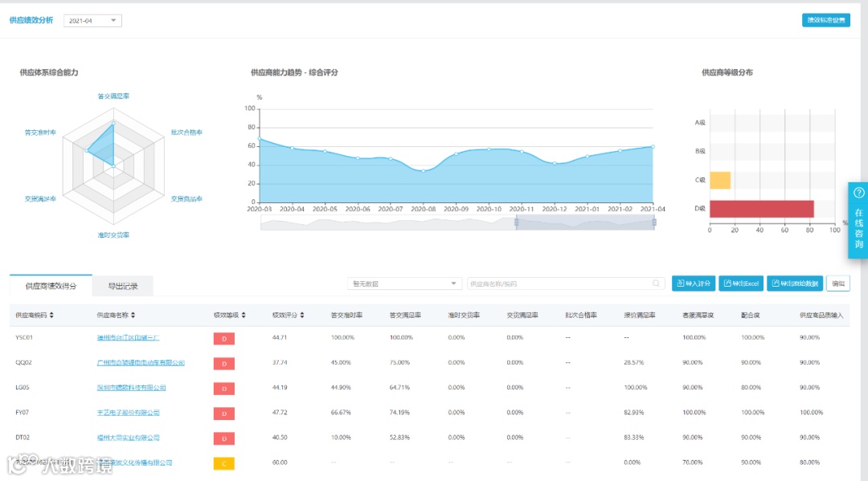This screenshot has height=481, width=868.
Task: Click the 编辑 edit button
Action: point(838,283)
